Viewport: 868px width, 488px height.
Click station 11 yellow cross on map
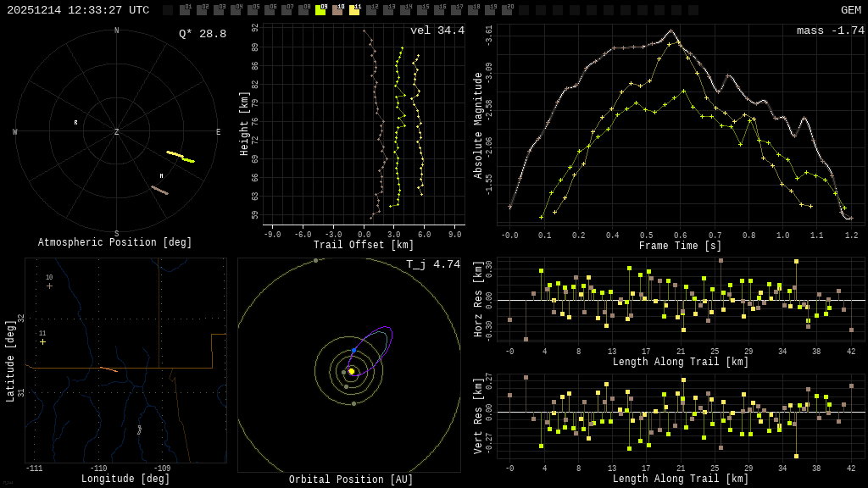coord(42,341)
